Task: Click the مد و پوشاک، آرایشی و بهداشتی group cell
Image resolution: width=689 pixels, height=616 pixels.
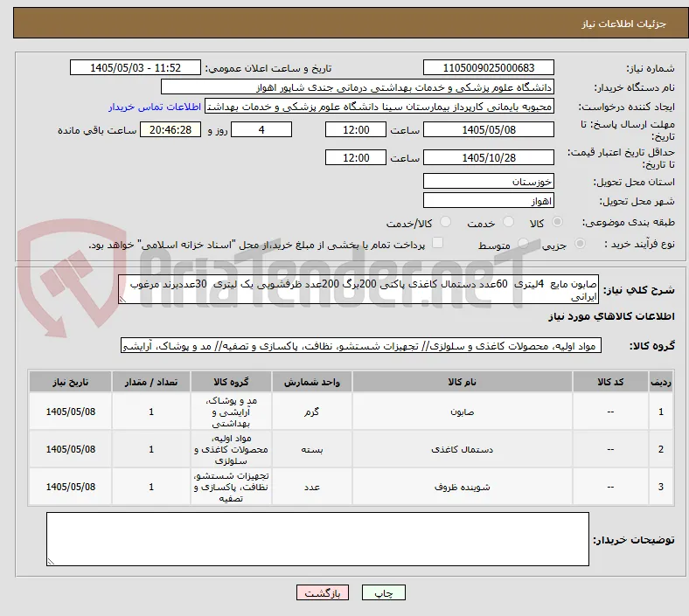Action: (231, 412)
